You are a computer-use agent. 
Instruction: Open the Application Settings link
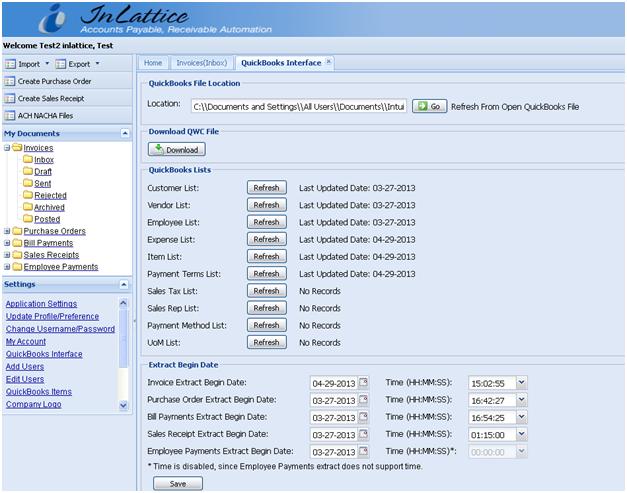click(41, 304)
